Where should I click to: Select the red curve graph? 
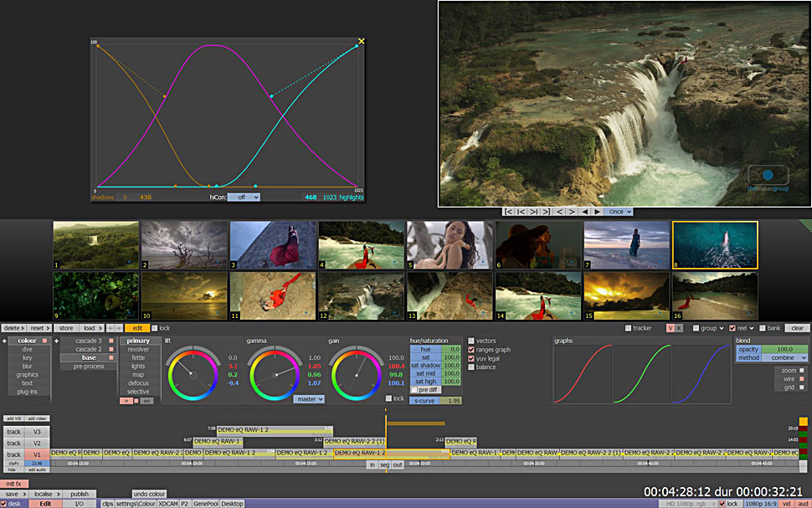pos(582,374)
